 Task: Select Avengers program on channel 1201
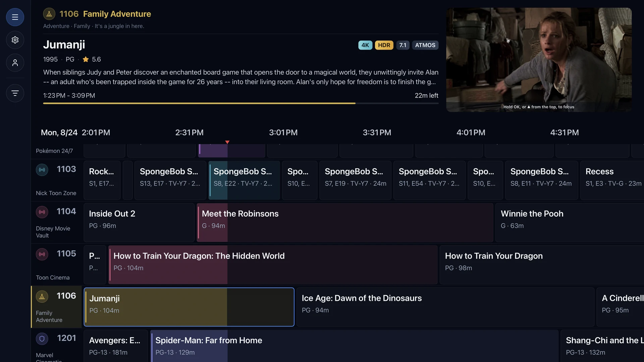[x=116, y=346]
